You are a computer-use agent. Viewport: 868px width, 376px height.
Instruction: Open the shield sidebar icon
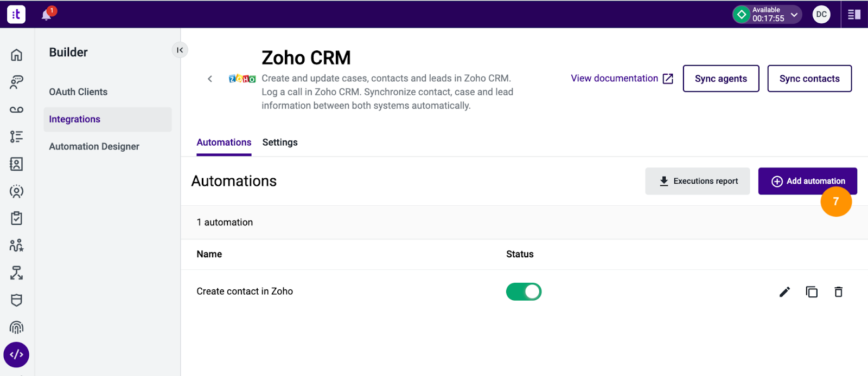coord(17,300)
